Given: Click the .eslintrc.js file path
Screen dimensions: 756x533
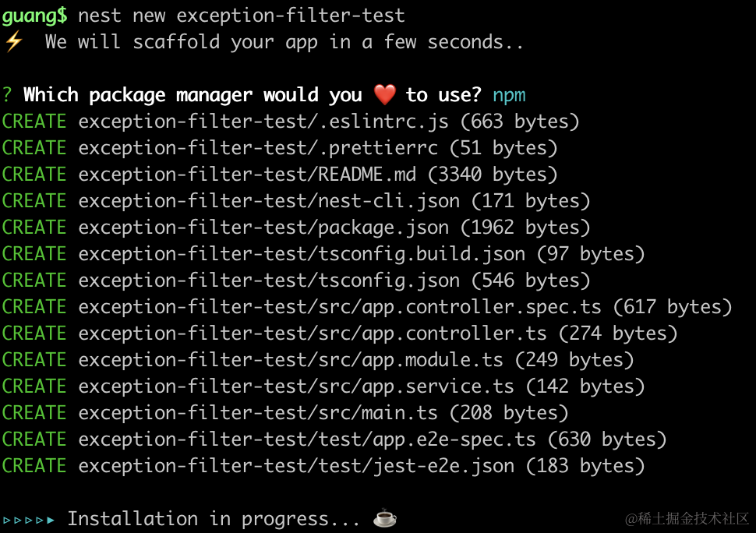Looking at the screenshot, I should (x=263, y=122).
